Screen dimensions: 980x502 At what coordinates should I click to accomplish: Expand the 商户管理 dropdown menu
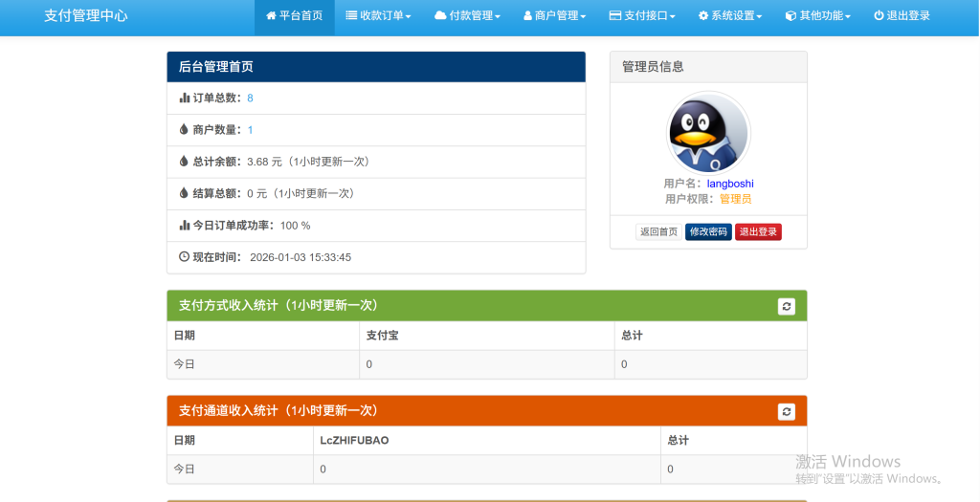click(554, 16)
